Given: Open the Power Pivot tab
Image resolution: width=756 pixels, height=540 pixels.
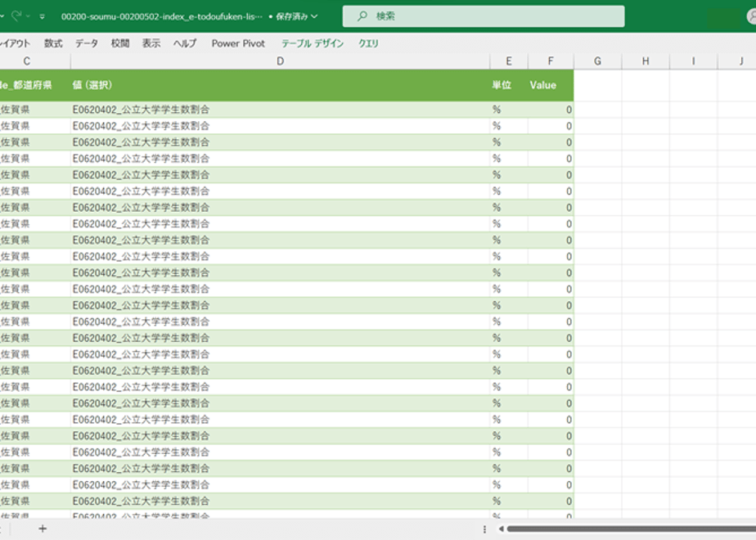Looking at the screenshot, I should pyautogui.click(x=238, y=43).
